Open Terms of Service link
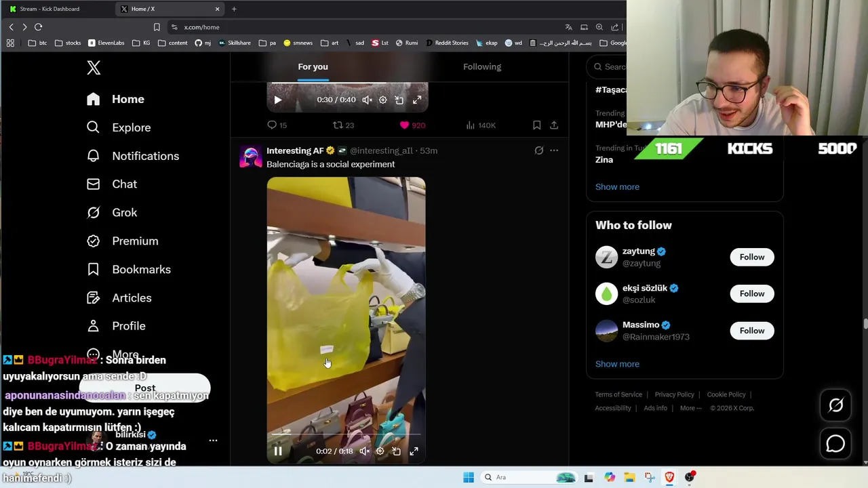868x488 pixels. [618, 394]
